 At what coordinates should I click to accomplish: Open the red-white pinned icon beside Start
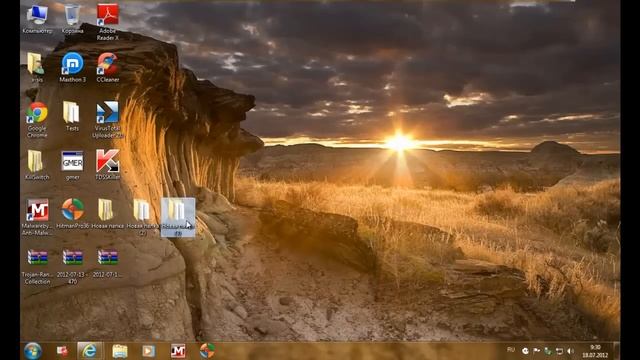point(62,351)
